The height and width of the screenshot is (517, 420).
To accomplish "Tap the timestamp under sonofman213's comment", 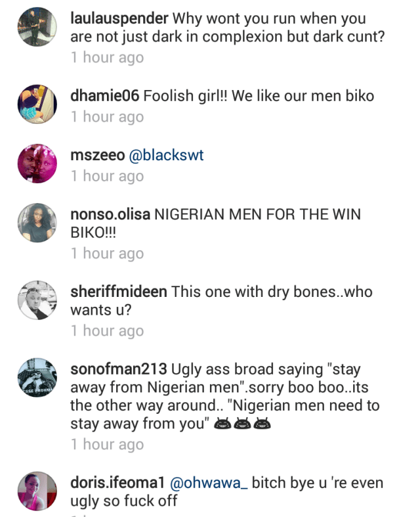I will pos(107,444).
